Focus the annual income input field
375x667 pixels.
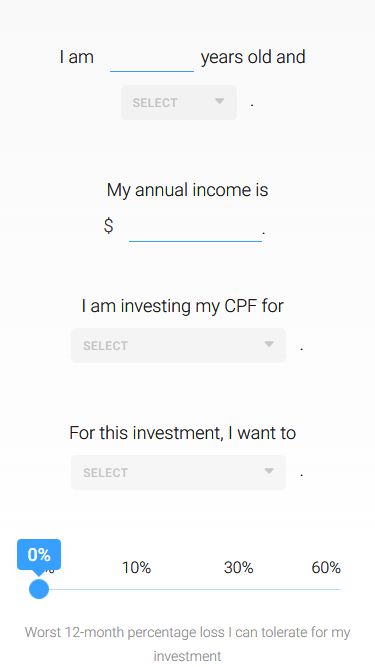195,228
